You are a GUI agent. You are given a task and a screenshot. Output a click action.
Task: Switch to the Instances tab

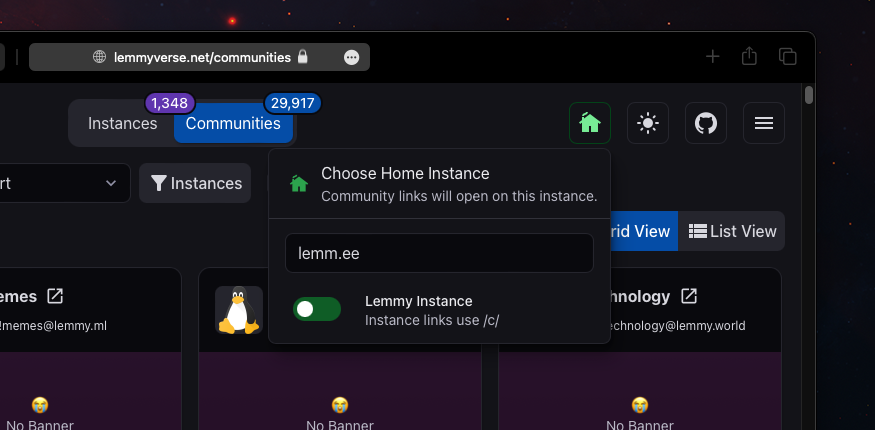click(122, 123)
